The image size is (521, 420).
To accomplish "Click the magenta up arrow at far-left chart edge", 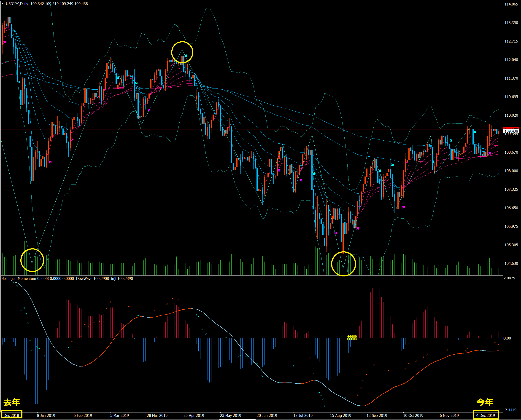I will pyautogui.click(x=4, y=43).
